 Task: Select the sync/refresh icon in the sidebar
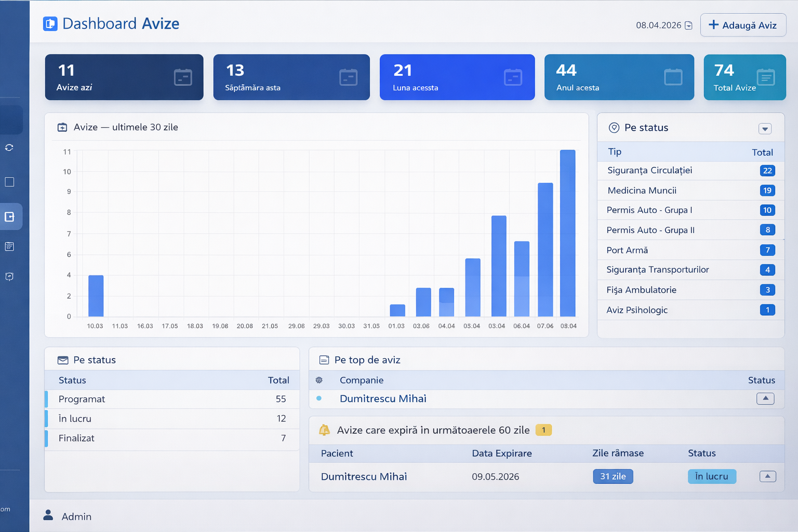[x=9, y=148]
